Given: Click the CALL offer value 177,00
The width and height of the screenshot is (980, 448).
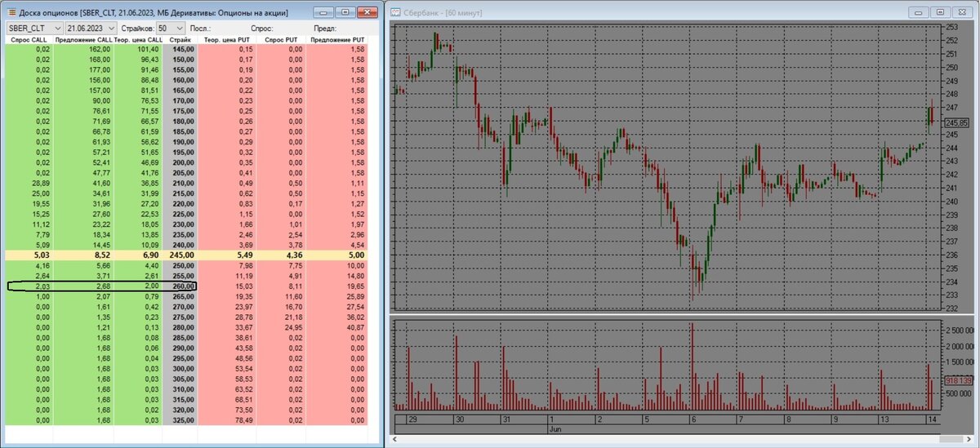Looking at the screenshot, I should (98, 69).
